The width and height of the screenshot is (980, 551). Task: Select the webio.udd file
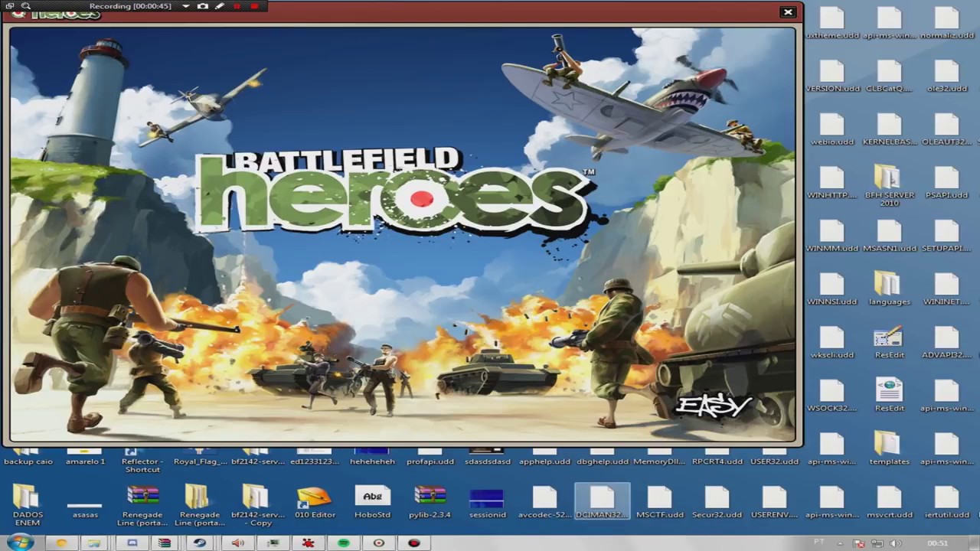pyautogui.click(x=832, y=130)
